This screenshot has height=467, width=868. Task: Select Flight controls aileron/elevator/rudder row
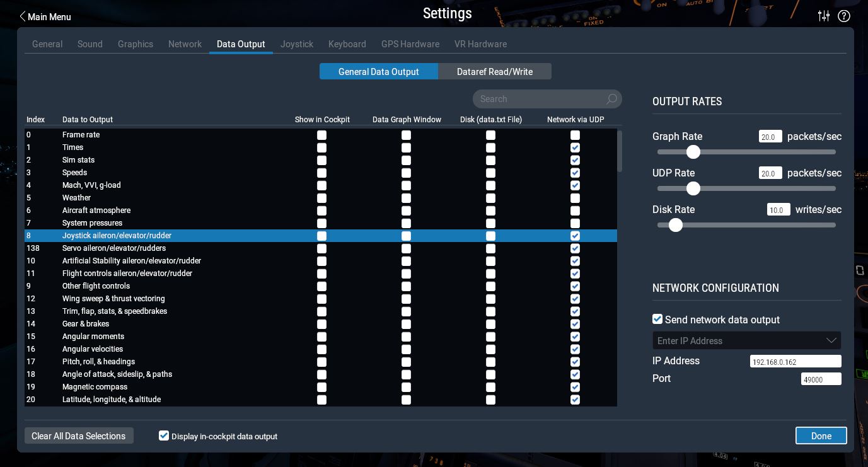[x=321, y=274]
